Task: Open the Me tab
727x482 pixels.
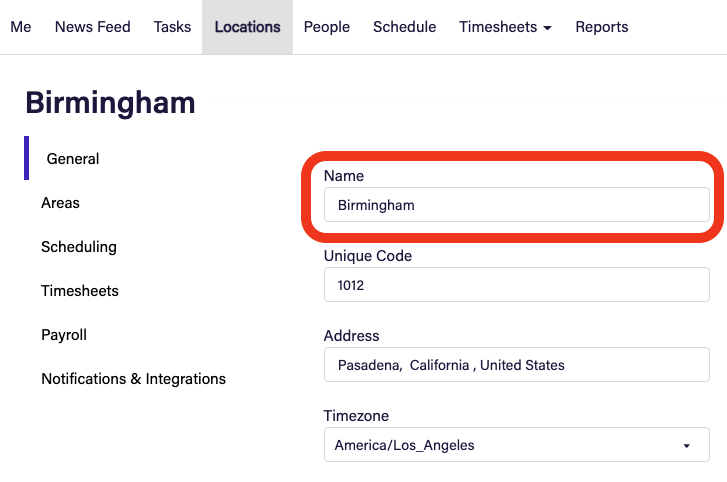Action: coord(21,27)
